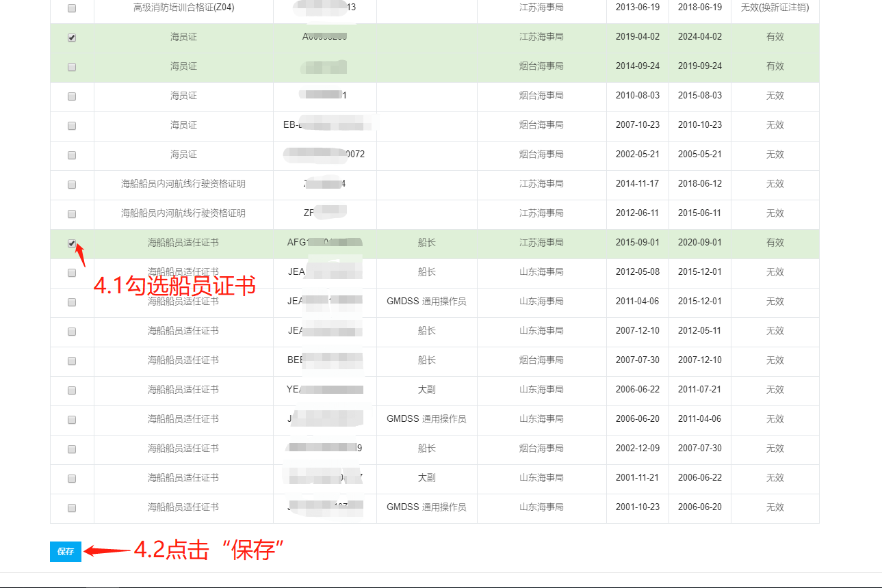The image size is (882, 588).
Task: Uncheck the 适任证书 row expiring 2020-09-01
Action: (72, 243)
